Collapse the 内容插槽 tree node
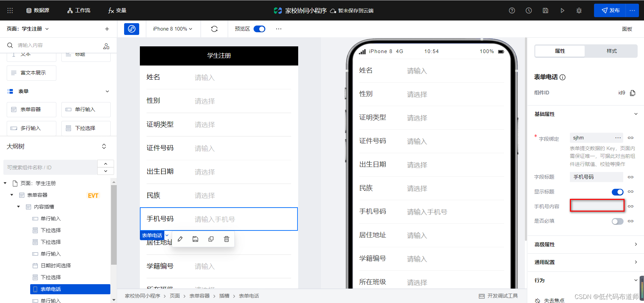Screen dimensions: 644x303 click(18, 207)
